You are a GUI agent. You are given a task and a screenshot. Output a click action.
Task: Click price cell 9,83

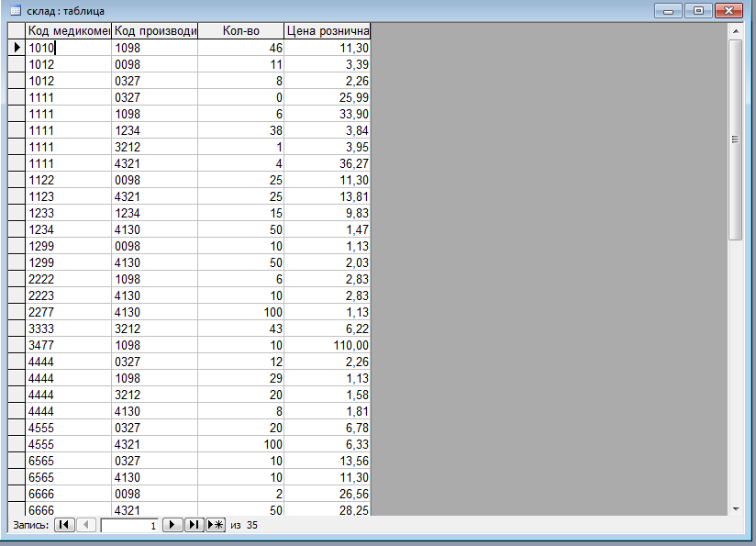tap(328, 213)
